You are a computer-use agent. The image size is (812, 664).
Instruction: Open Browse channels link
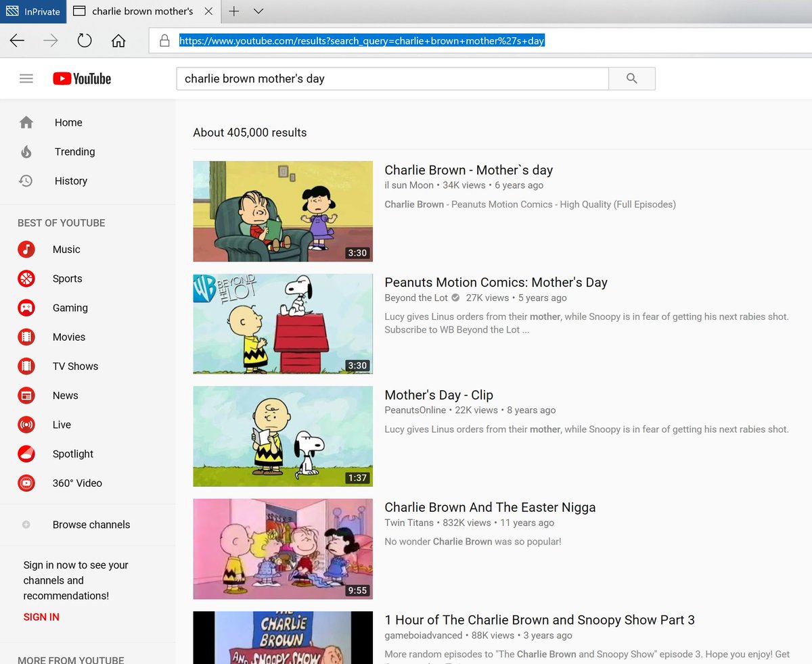[x=91, y=525]
